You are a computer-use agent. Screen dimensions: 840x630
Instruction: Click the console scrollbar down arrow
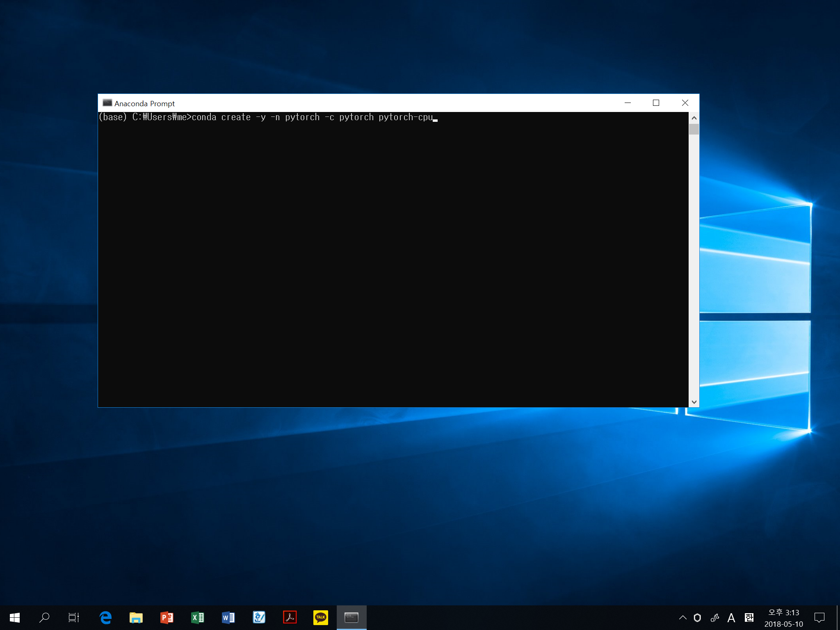[x=694, y=402]
